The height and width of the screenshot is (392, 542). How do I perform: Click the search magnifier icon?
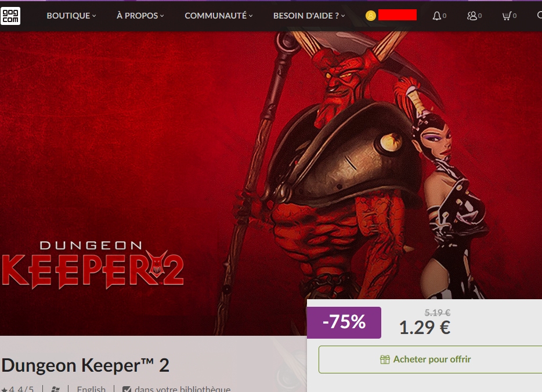point(540,16)
